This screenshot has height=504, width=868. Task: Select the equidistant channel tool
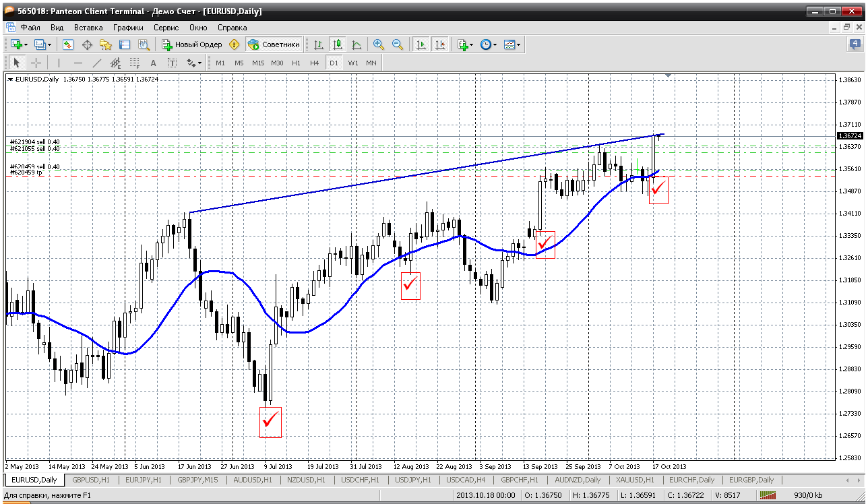[115, 63]
